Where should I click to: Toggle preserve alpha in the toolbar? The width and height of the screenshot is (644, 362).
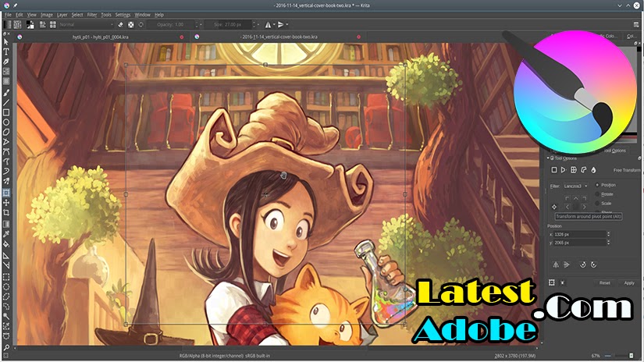click(130, 25)
